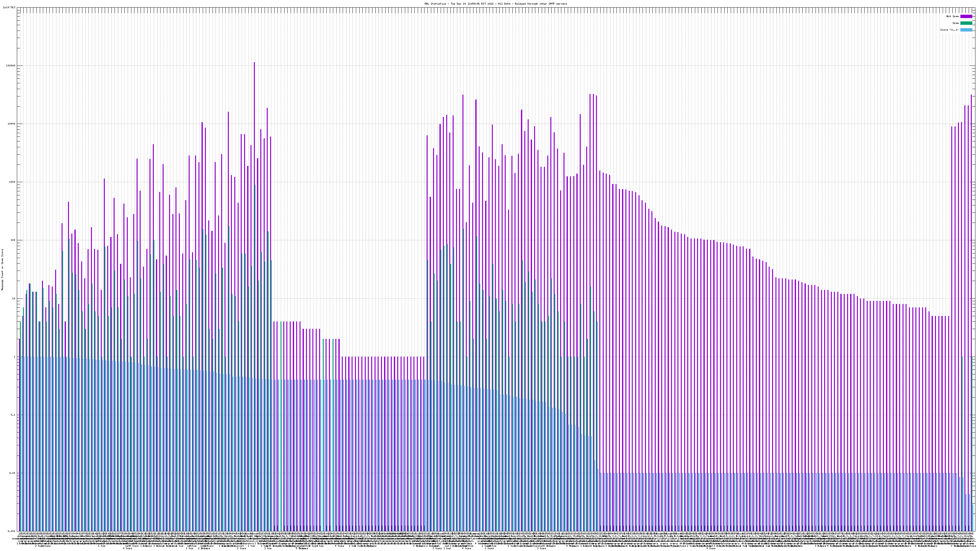Click the 100000 y-axis tick label
Image resolution: width=980 pixels, height=551 pixels.
pyautogui.click(x=11, y=66)
